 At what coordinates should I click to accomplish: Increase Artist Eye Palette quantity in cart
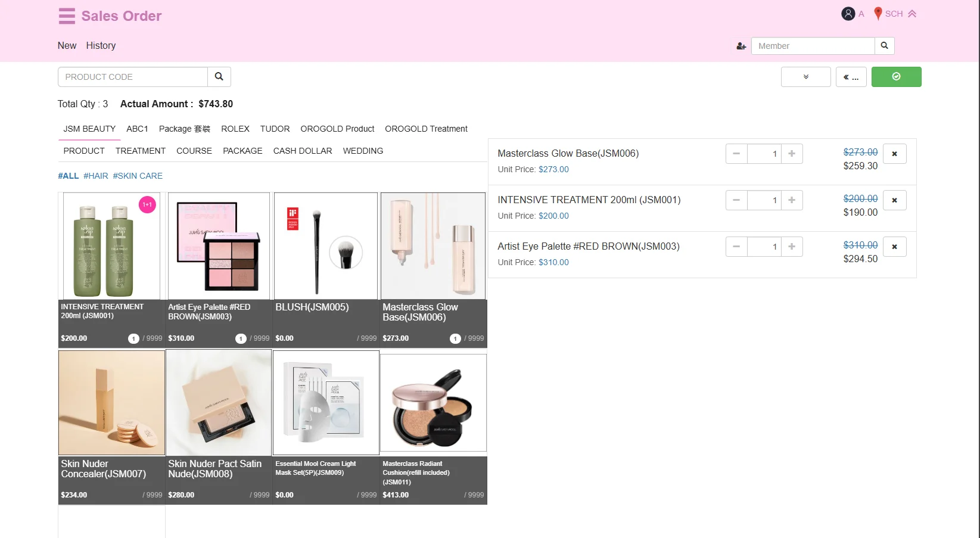[x=792, y=247]
